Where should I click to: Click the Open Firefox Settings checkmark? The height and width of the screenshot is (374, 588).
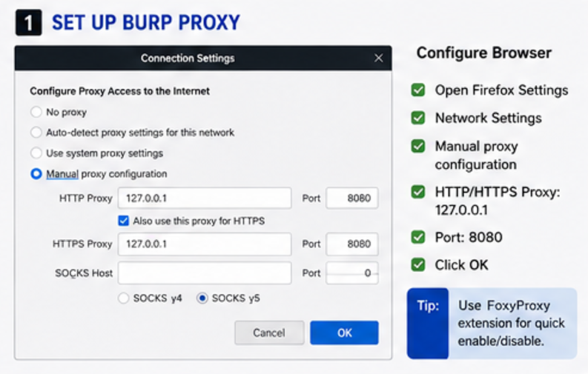(418, 90)
